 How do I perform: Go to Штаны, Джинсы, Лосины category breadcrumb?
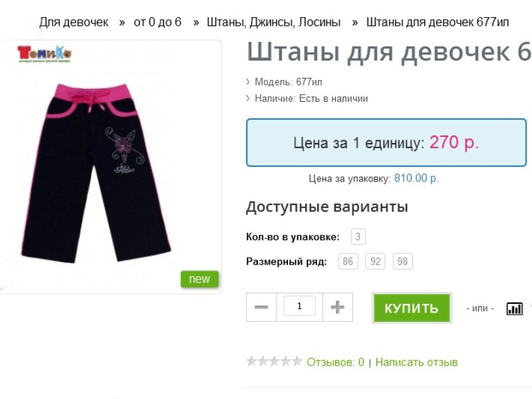tap(273, 22)
